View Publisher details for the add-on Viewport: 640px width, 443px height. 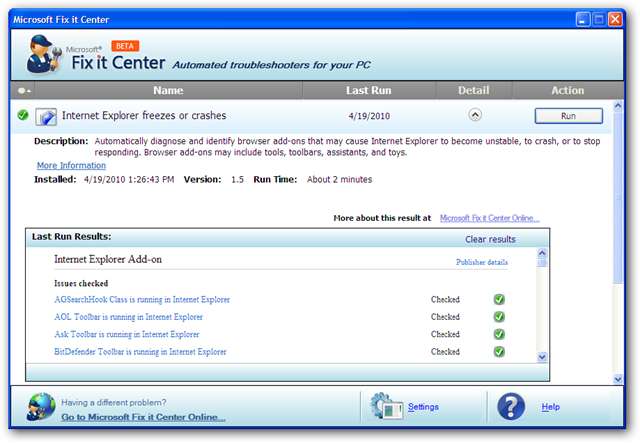tap(482, 262)
